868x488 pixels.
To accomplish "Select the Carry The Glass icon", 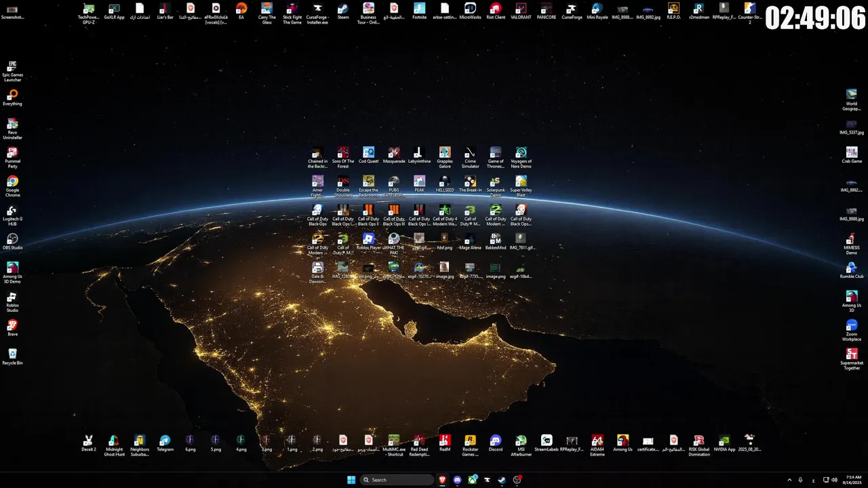I will click(267, 13).
